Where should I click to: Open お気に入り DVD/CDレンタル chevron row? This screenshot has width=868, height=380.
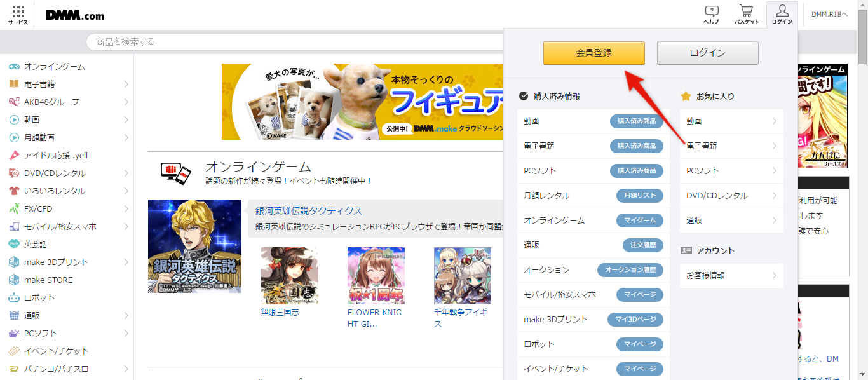(x=731, y=195)
